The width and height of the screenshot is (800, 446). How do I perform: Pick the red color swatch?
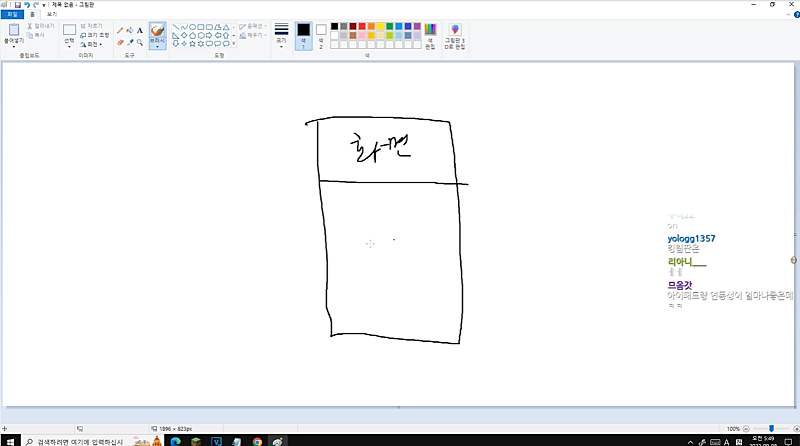pyautogui.click(x=364, y=26)
